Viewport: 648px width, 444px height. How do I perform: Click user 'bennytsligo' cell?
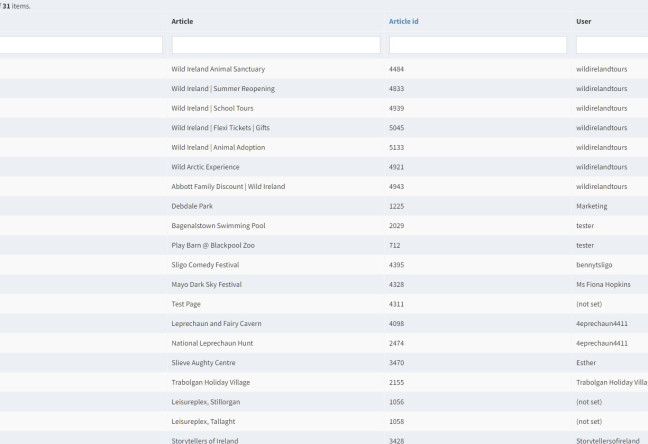(594, 265)
